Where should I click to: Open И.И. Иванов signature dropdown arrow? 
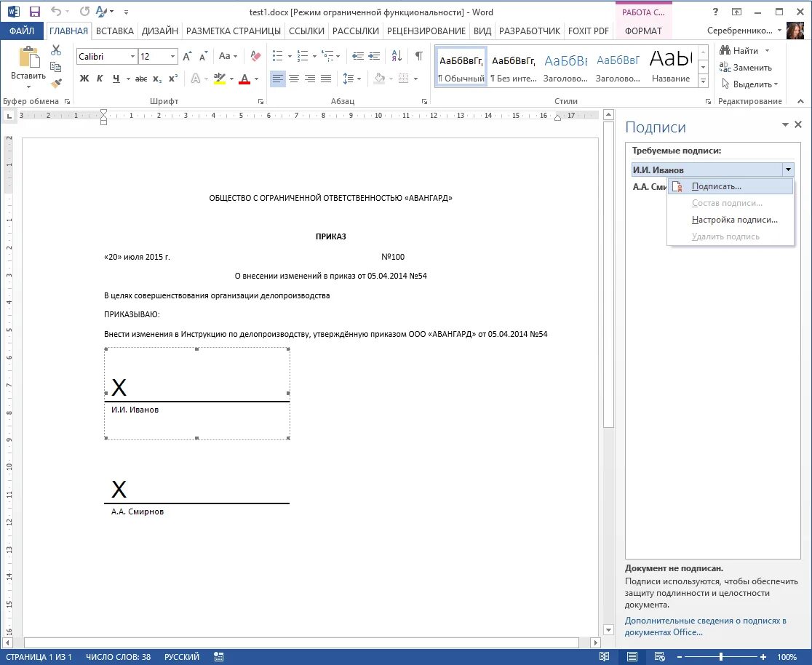click(788, 170)
